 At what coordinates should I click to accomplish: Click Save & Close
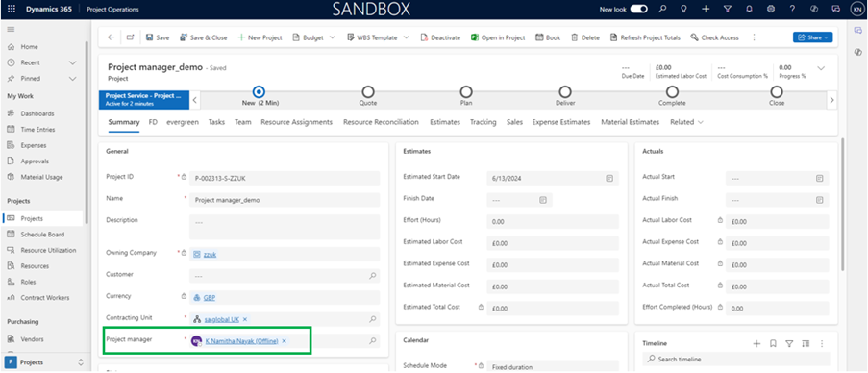point(204,37)
